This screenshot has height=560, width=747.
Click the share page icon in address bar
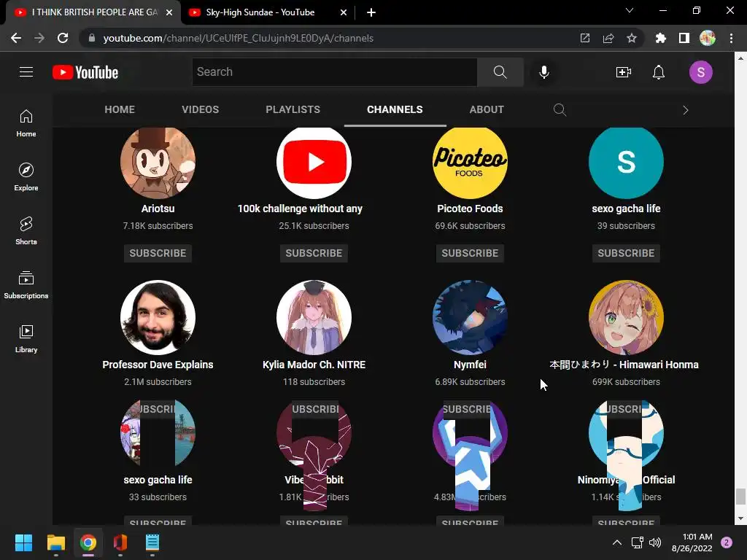[608, 38]
